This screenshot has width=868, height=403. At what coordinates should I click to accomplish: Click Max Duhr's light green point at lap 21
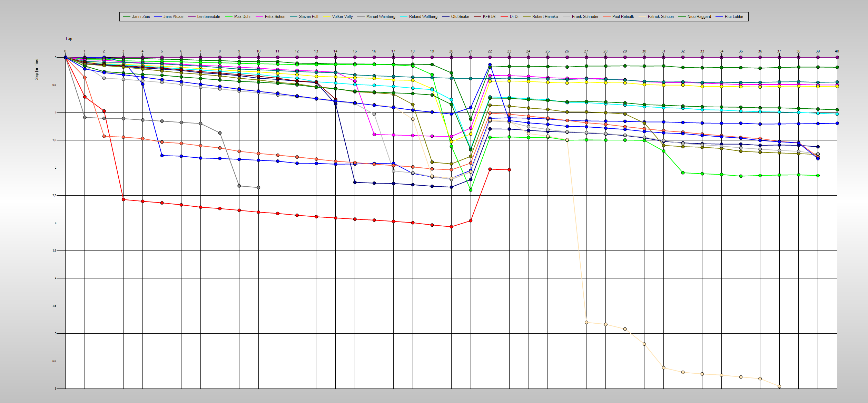click(x=471, y=190)
